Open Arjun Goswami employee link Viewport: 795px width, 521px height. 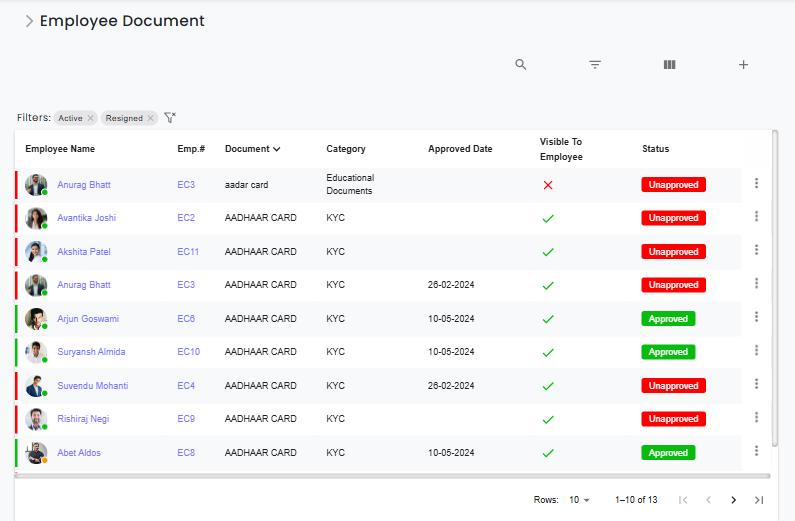pyautogui.click(x=88, y=319)
